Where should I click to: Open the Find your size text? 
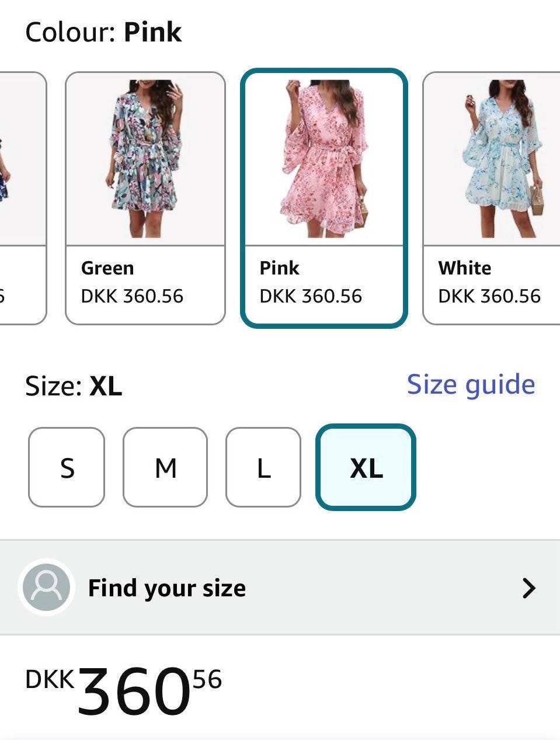tap(166, 588)
